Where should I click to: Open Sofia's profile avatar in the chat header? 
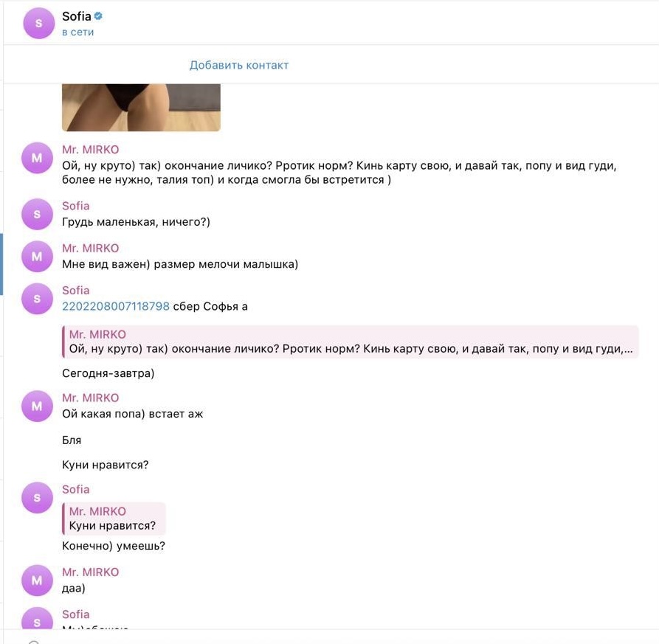coord(38,23)
